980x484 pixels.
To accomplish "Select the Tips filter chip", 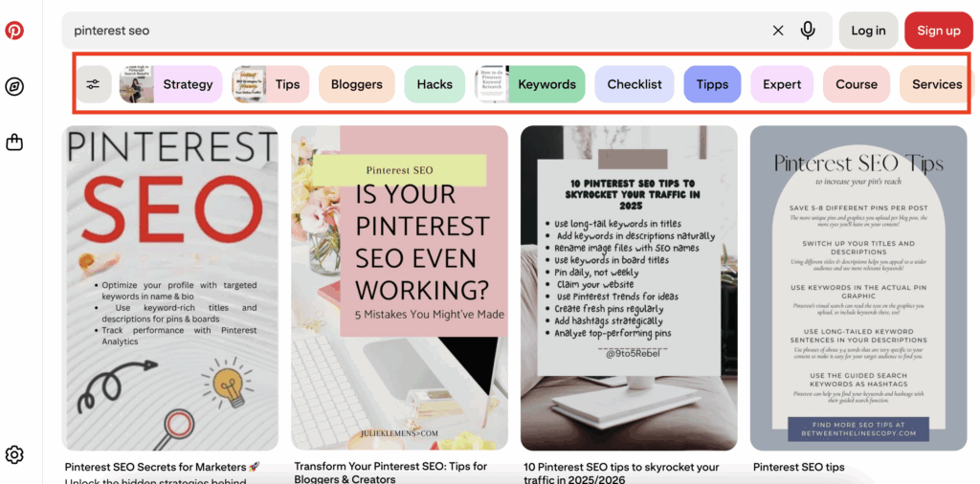I will (x=271, y=84).
